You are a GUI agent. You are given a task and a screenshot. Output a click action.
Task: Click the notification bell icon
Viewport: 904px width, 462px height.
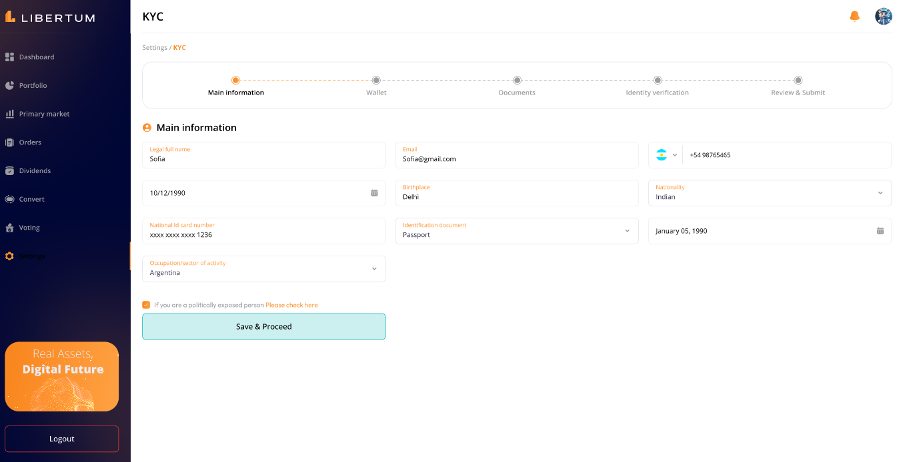click(854, 16)
